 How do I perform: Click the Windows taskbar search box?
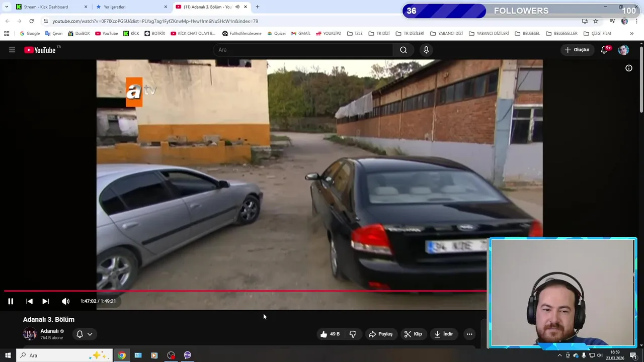(x=64, y=355)
